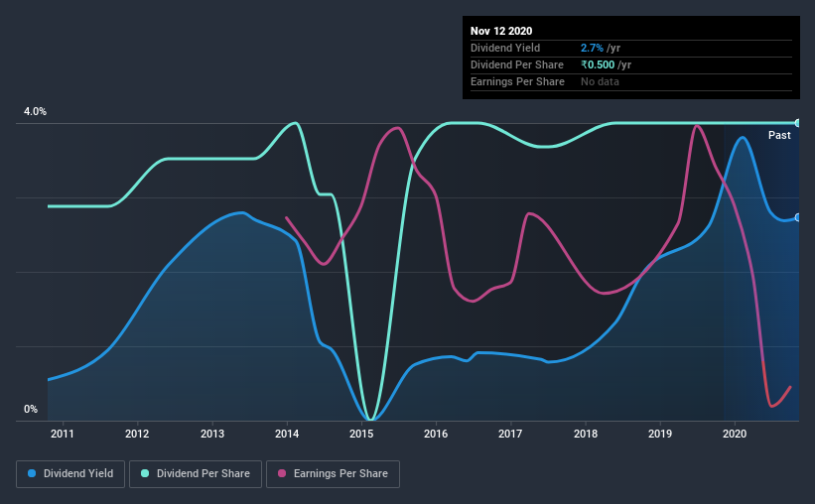This screenshot has height=504, width=815.
Task: Toggle the Earnings Per Share legend button
Action: coord(333,474)
